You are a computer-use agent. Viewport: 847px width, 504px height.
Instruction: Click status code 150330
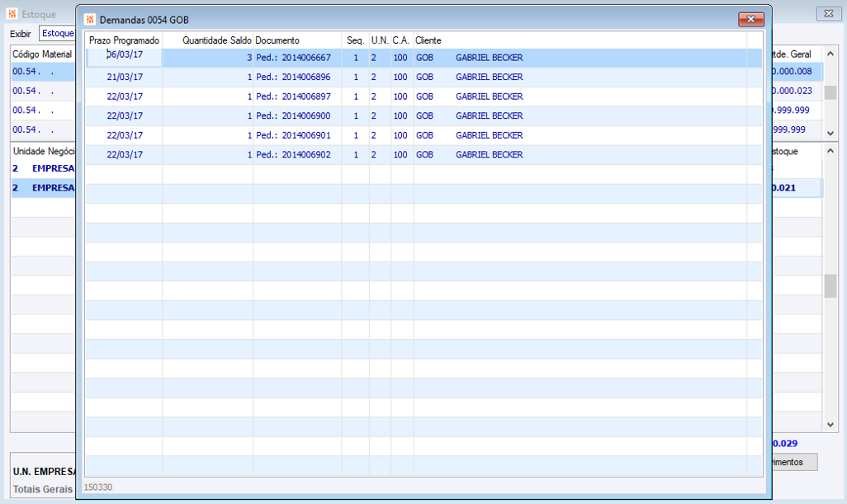pos(97,488)
